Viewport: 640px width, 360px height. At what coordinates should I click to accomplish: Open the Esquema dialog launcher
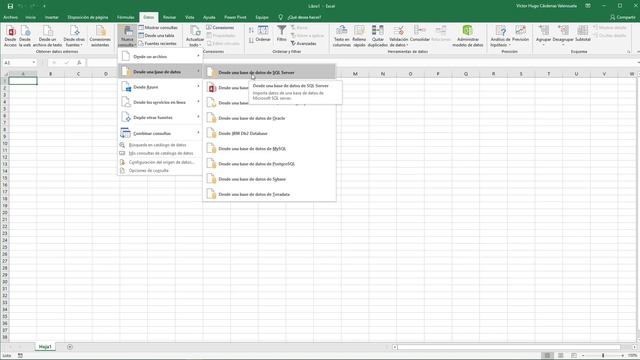tap(629, 52)
